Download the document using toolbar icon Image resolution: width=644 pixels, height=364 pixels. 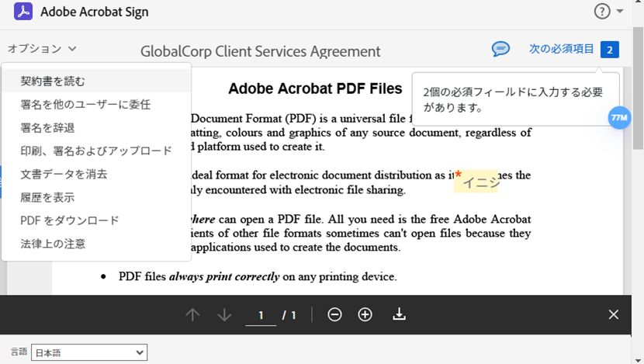point(399,314)
